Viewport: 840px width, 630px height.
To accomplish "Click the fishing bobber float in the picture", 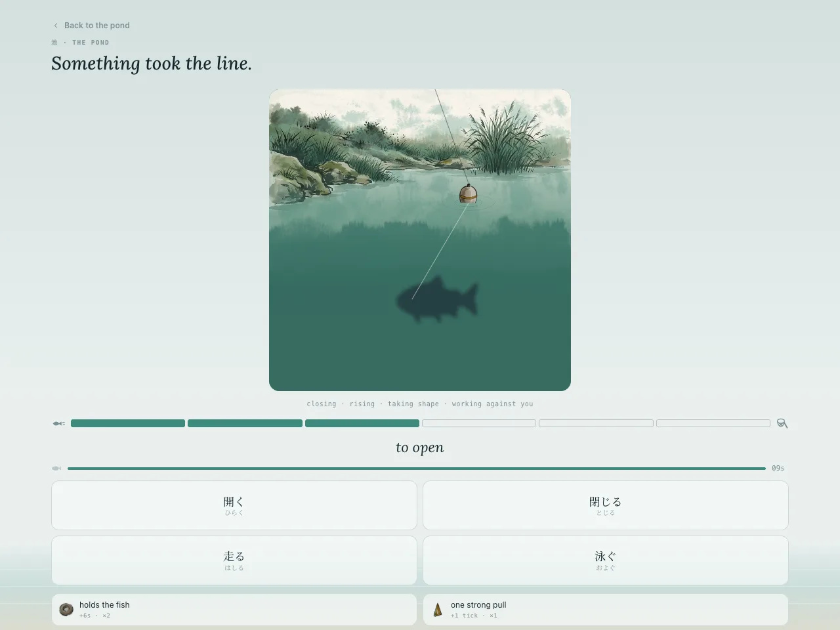I will point(468,194).
